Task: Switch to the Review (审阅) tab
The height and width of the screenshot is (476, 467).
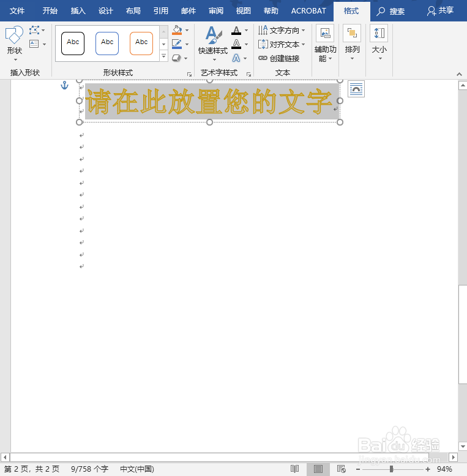Action: [216, 11]
